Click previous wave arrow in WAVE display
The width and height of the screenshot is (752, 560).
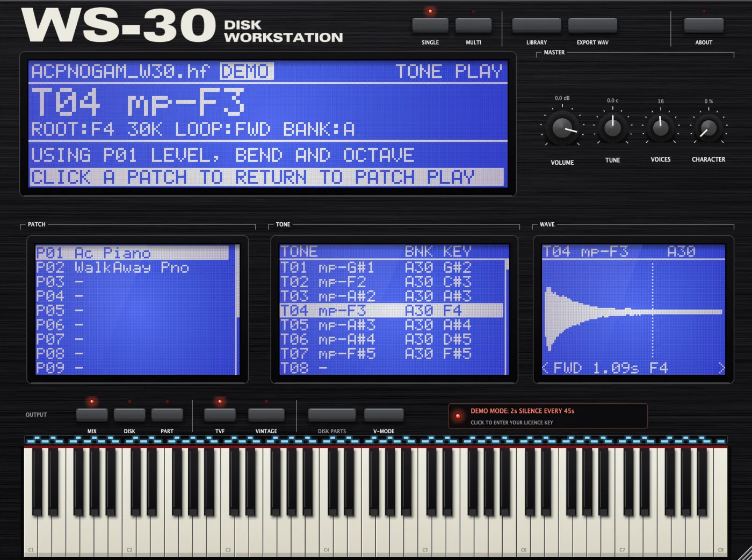[546, 368]
